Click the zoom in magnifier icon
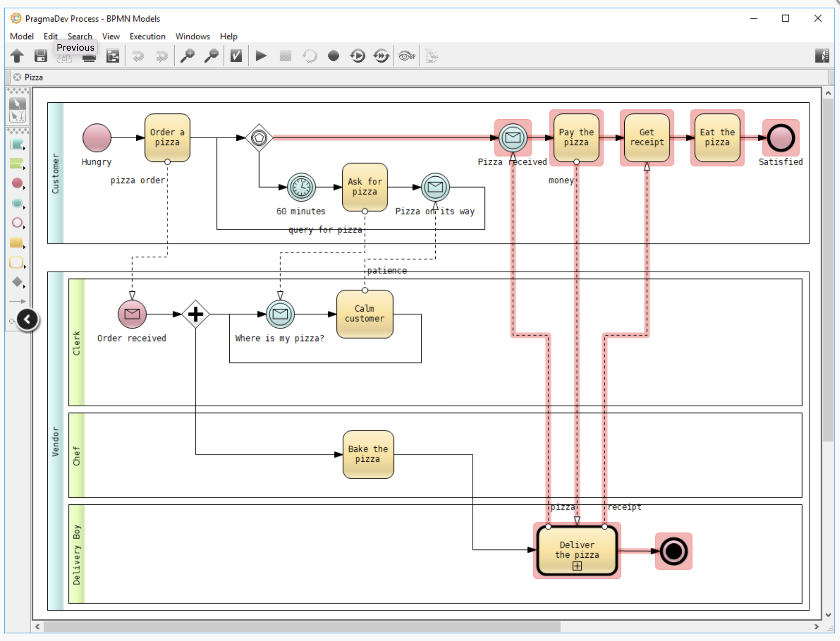Viewport: 840px width, 641px height. pyautogui.click(x=187, y=56)
